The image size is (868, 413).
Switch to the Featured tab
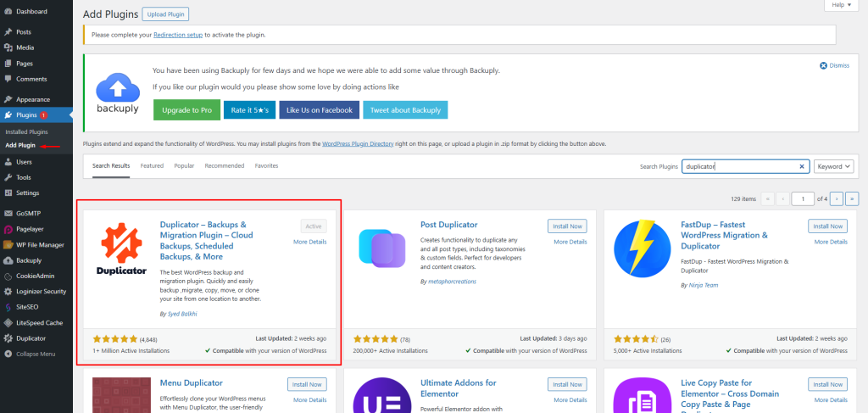[x=152, y=165]
